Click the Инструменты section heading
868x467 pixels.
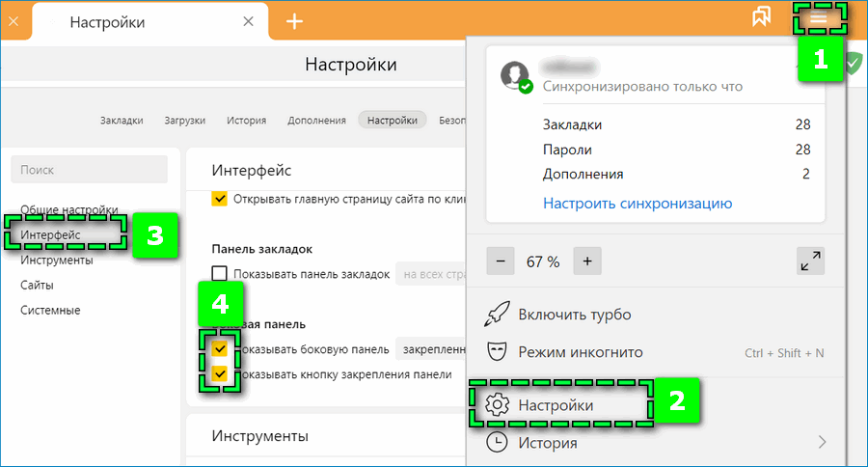coord(259,436)
